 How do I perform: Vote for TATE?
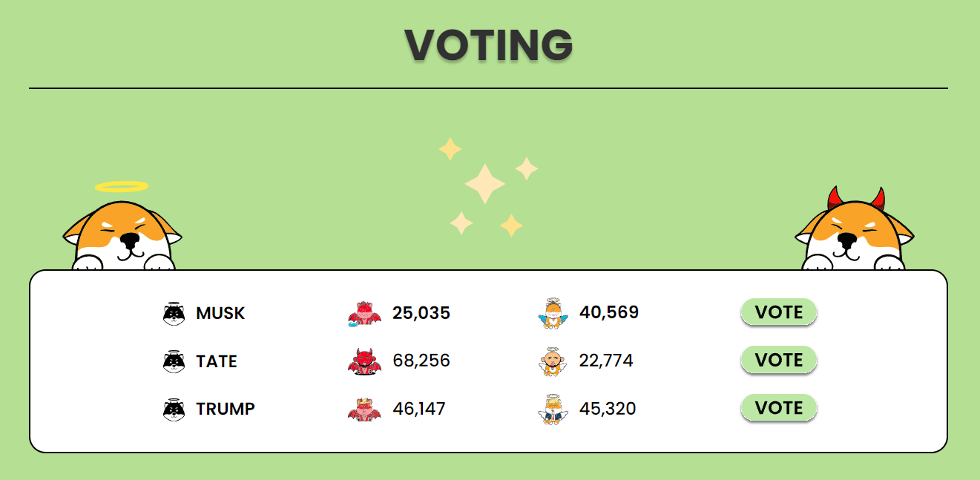[779, 360]
